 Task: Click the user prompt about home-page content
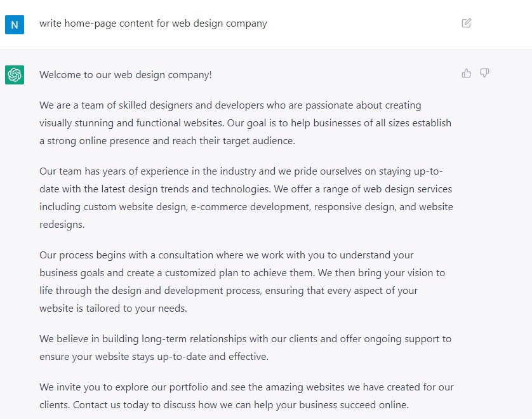pyautogui.click(x=153, y=23)
